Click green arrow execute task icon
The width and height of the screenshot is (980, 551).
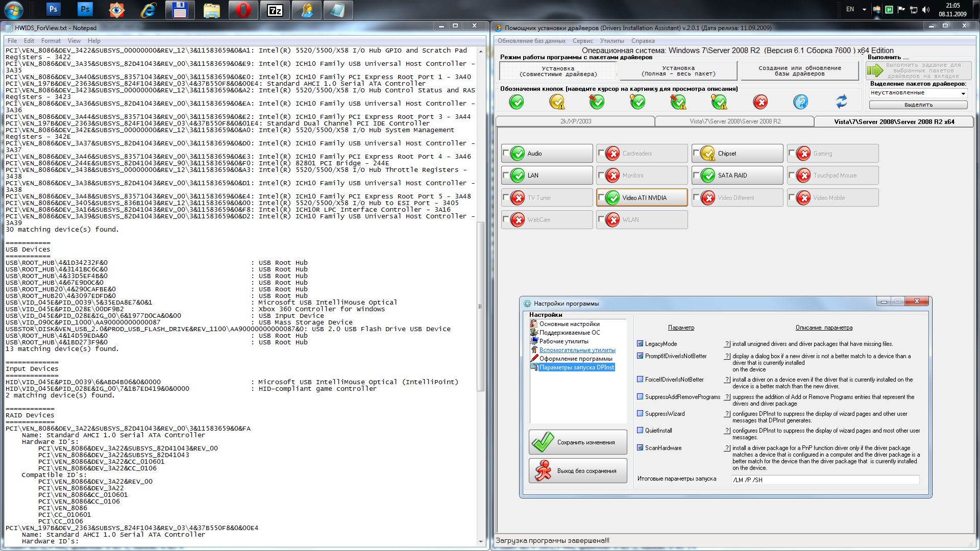[x=875, y=71]
